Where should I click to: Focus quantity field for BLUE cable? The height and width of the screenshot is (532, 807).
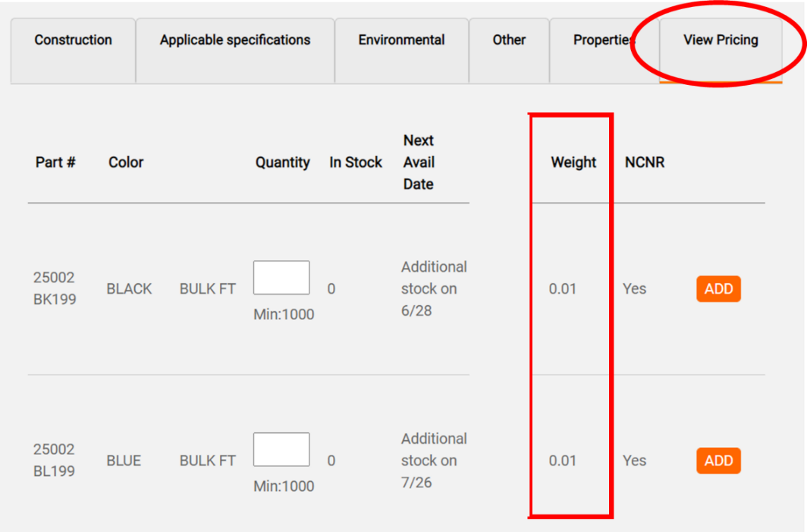(x=281, y=449)
